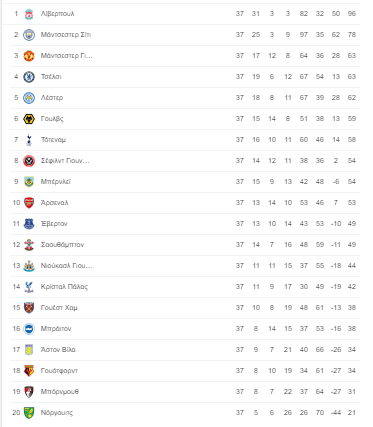This screenshot has height=427, width=373.
Task: Open the Λέστερ team link
Action: [x=52, y=98]
